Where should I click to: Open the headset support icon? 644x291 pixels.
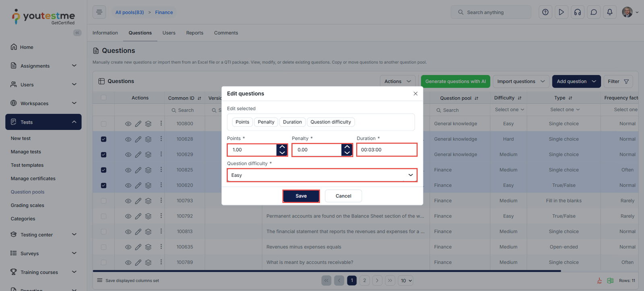click(x=577, y=12)
